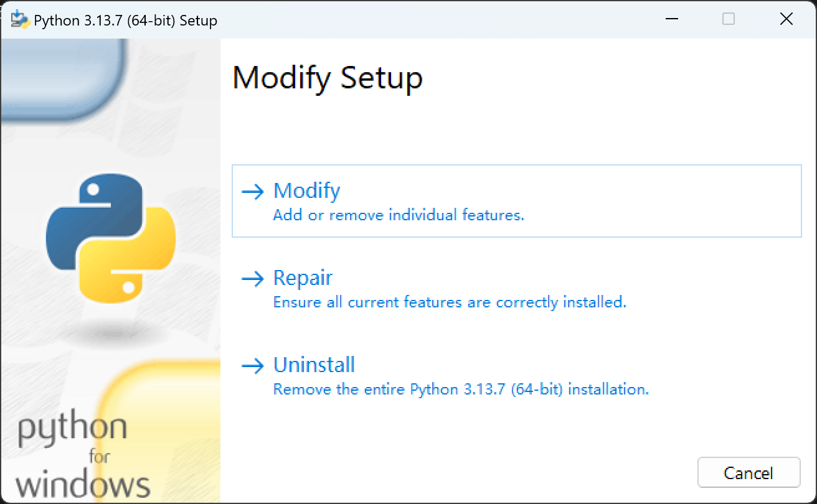Select the Repair option
The height and width of the screenshot is (504, 817).
coord(303,278)
